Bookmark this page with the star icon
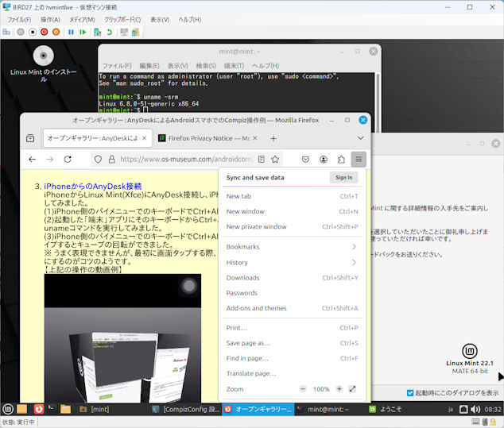504x428 pixels. [x=275, y=159]
